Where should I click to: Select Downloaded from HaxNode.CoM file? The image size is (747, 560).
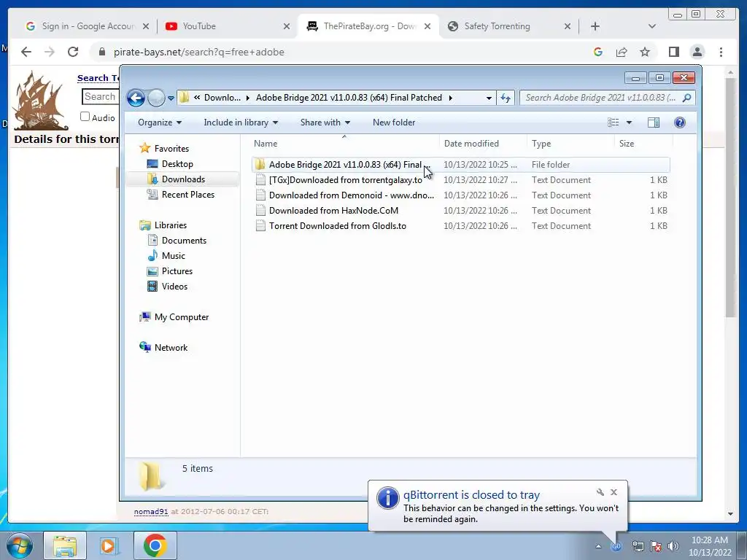coord(461,211)
